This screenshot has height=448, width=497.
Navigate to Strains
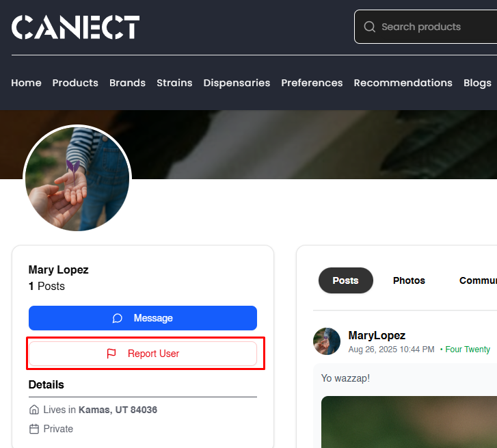(174, 83)
